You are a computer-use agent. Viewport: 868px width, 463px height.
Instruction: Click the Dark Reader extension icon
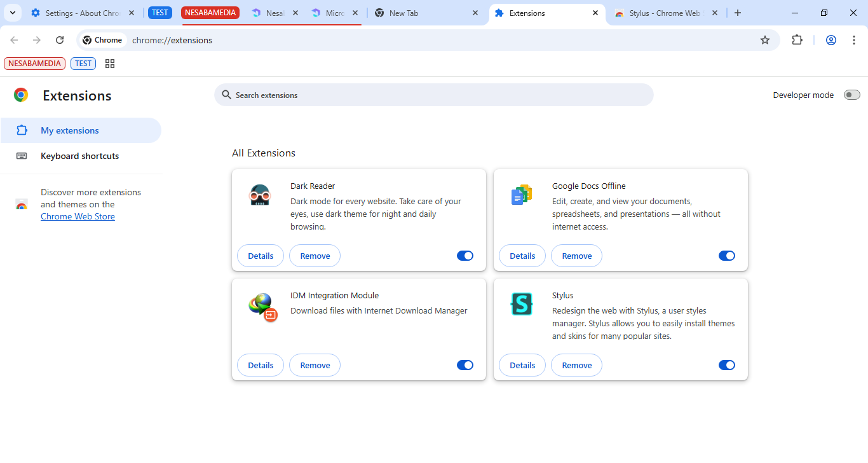(x=260, y=195)
